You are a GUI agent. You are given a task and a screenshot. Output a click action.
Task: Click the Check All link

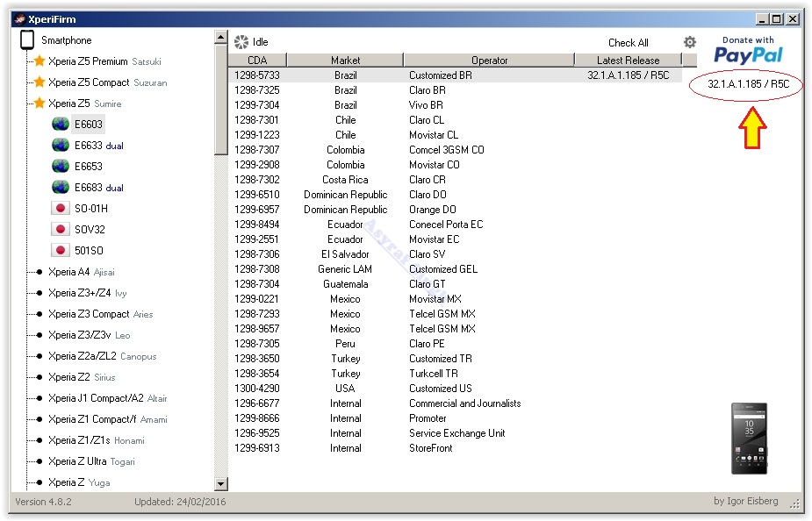629,42
